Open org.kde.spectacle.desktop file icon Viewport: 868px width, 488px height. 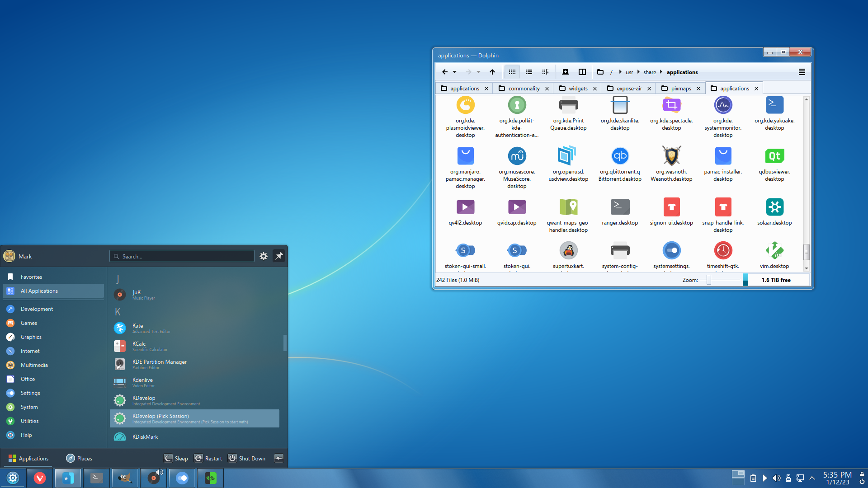pos(671,105)
